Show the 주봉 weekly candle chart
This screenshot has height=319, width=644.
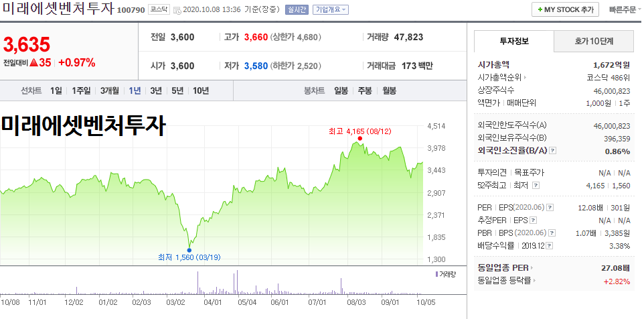click(x=365, y=91)
